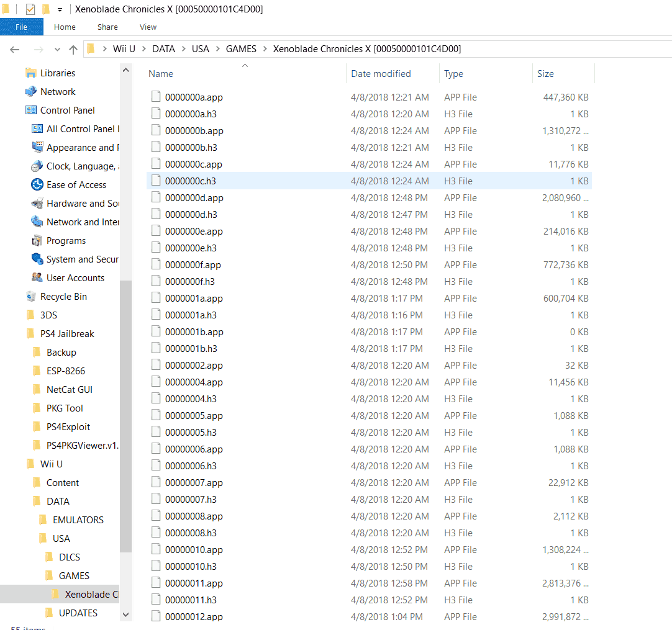Click the file icon of 0000001b.app
The width and height of the screenshot is (672, 630).
point(156,331)
